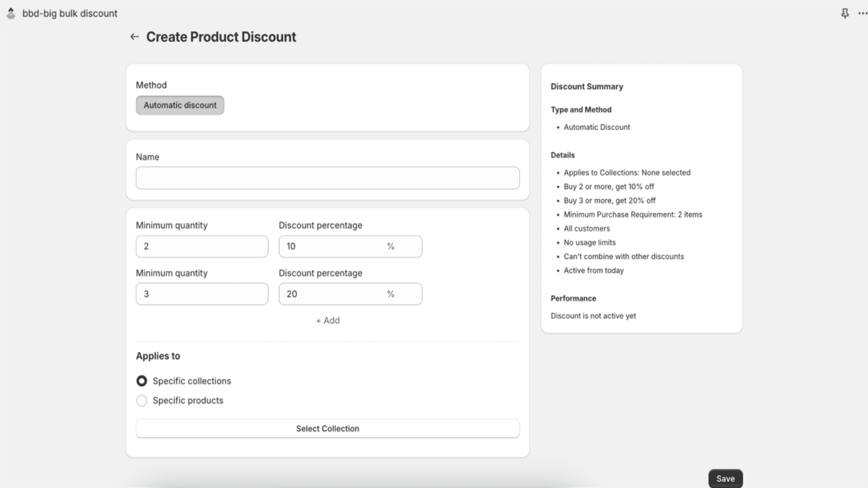
Task: Toggle the Automatic discount method pill
Action: pos(180,105)
